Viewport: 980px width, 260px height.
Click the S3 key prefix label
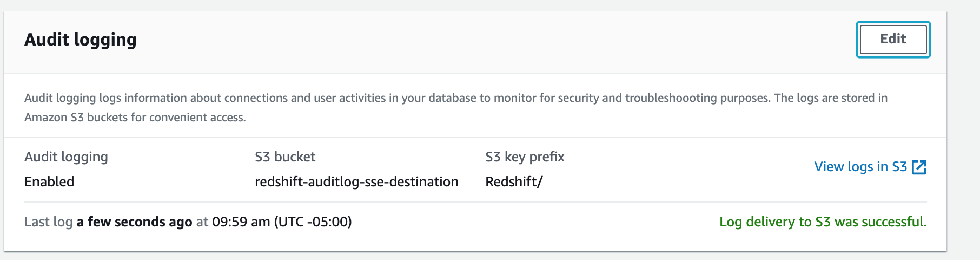(525, 157)
